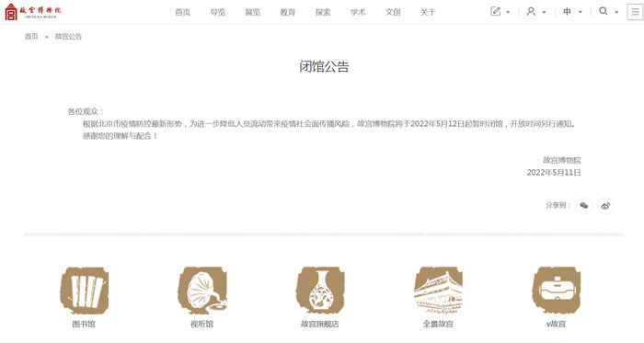Click the 各位观众 greeting text

pyautogui.click(x=86, y=111)
